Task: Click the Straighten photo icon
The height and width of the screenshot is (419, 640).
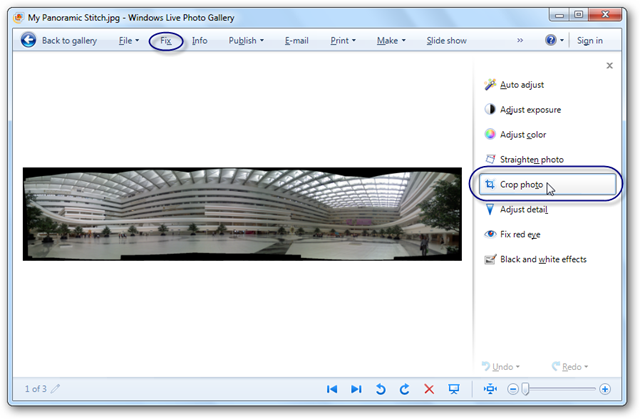Action: 490,159
